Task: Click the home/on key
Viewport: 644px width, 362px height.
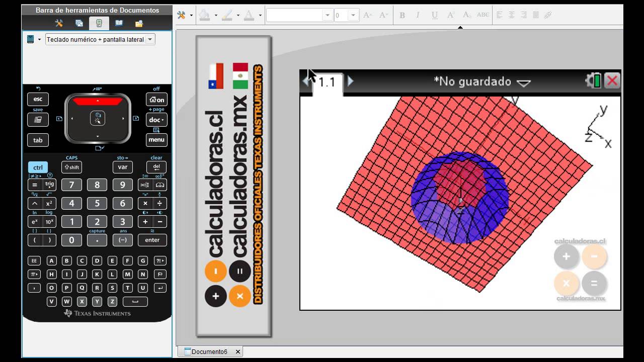Action: point(156,100)
